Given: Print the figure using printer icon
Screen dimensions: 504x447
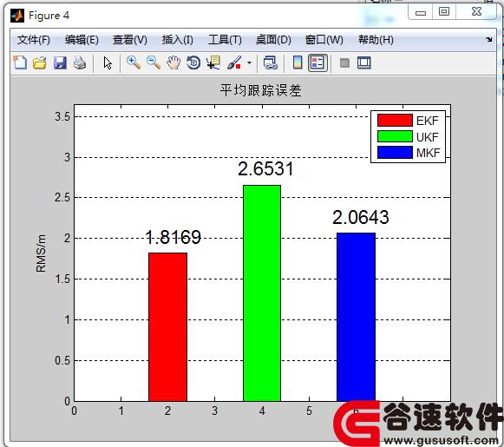Looking at the screenshot, I should point(80,62).
